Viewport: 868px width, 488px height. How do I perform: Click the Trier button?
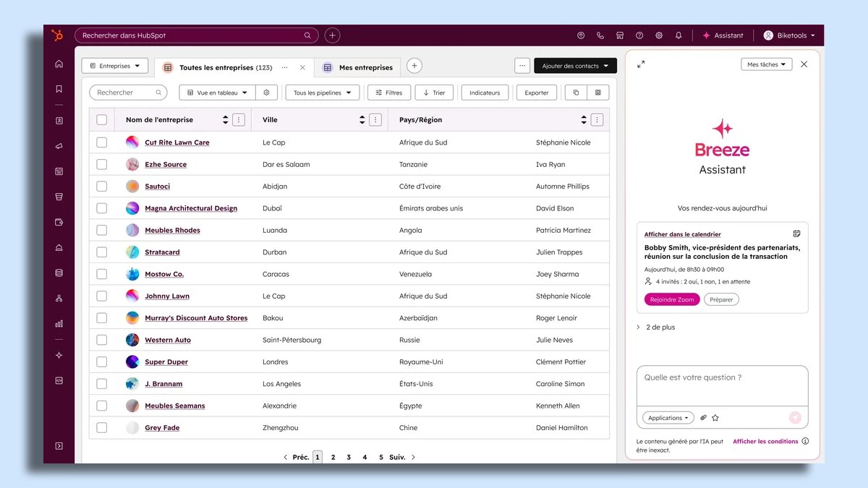pyautogui.click(x=434, y=93)
